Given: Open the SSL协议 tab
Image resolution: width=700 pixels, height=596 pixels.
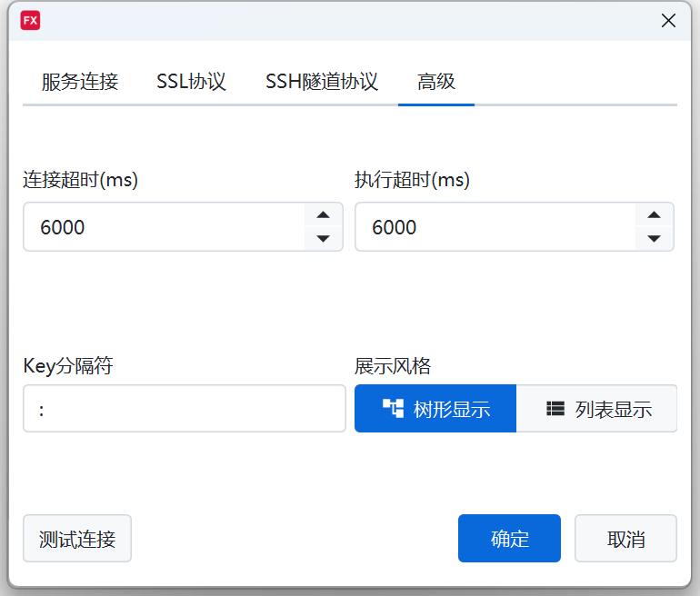Looking at the screenshot, I should click(191, 82).
